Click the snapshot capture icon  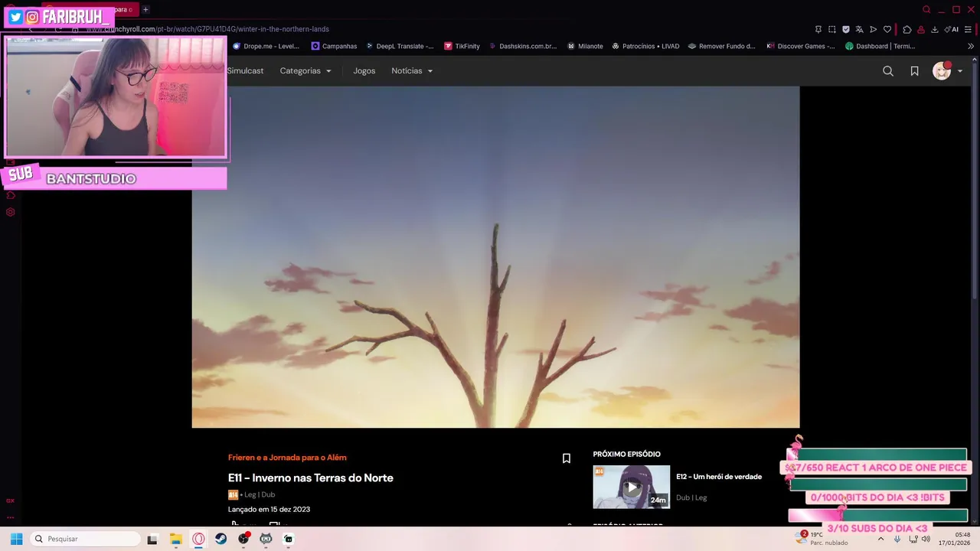[832, 29]
